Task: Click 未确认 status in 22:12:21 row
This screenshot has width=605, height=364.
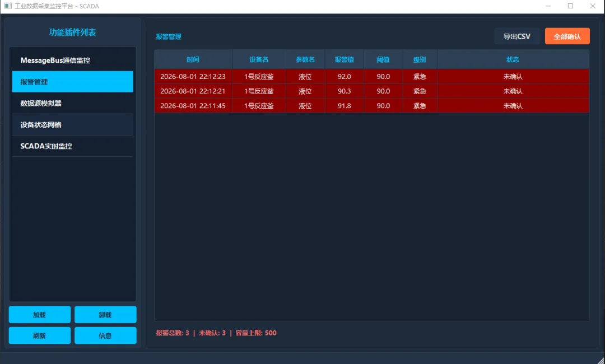Action: 513,91
